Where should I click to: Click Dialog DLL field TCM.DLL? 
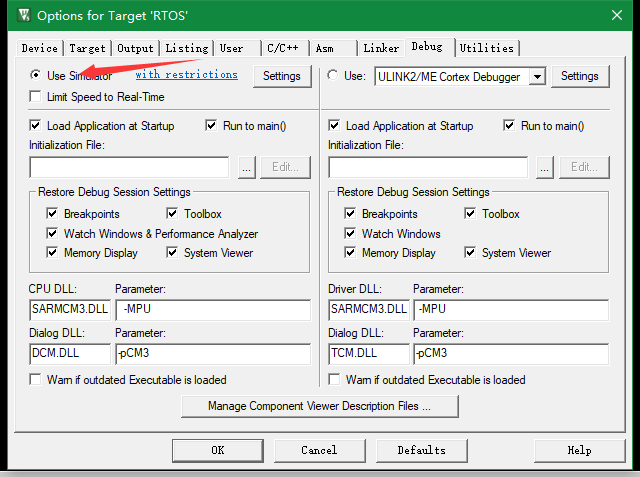click(x=369, y=354)
